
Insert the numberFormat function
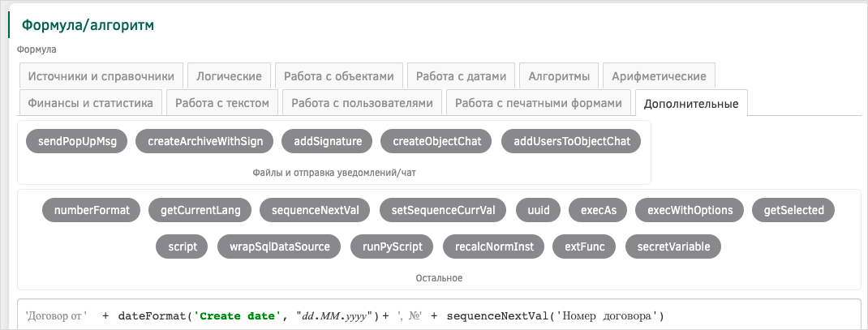(92, 210)
